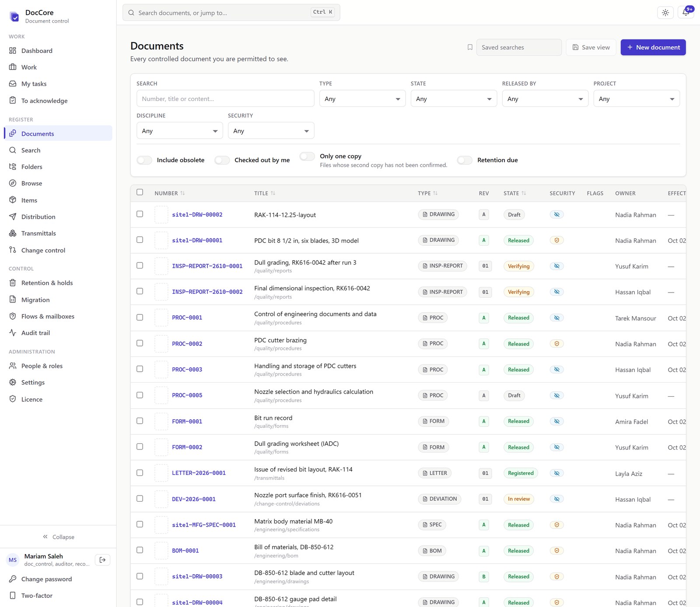Click the Saved searches box

point(519,47)
